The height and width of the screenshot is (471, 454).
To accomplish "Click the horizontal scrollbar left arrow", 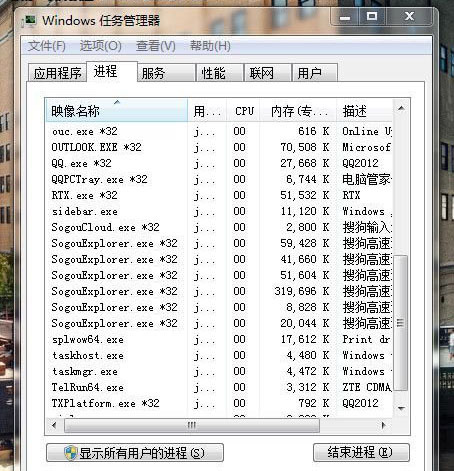I will point(54,425).
